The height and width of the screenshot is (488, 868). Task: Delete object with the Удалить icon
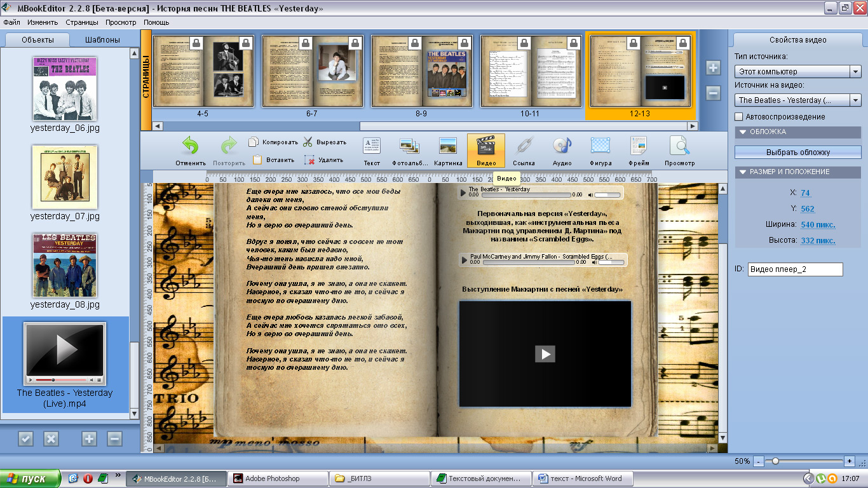tap(324, 160)
